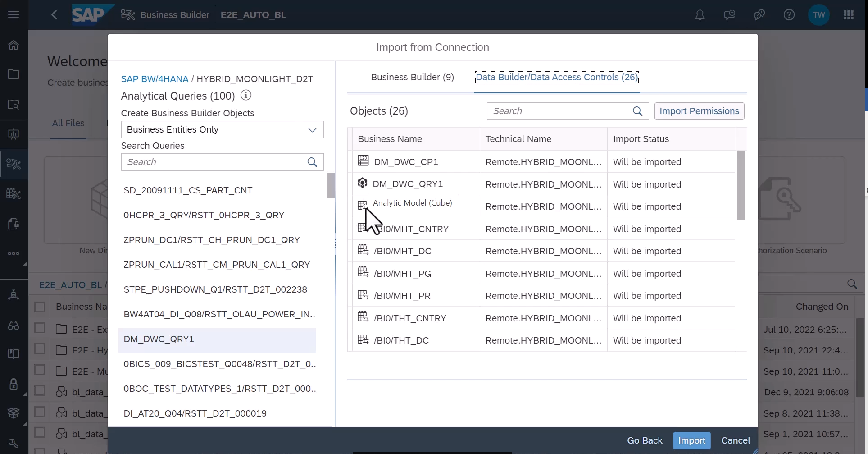Select query DI_AT20_Q04/RSTT_D2T_000019

click(217, 413)
